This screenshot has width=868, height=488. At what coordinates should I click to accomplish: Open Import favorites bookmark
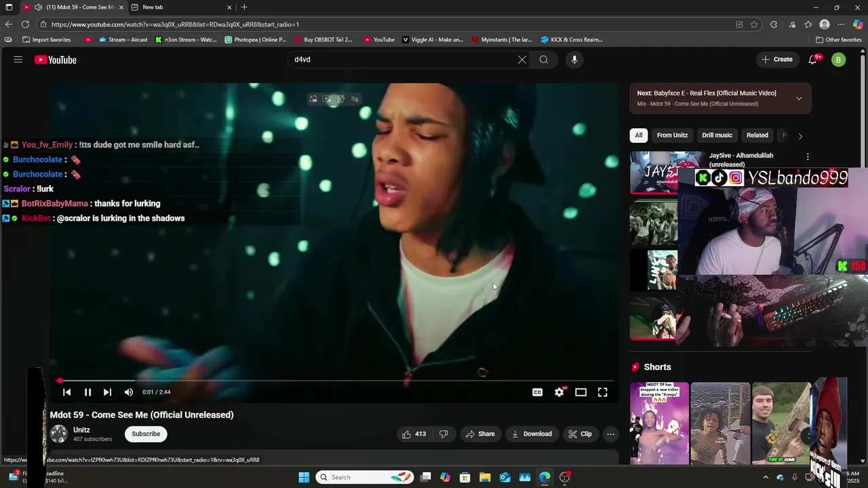click(x=46, y=40)
